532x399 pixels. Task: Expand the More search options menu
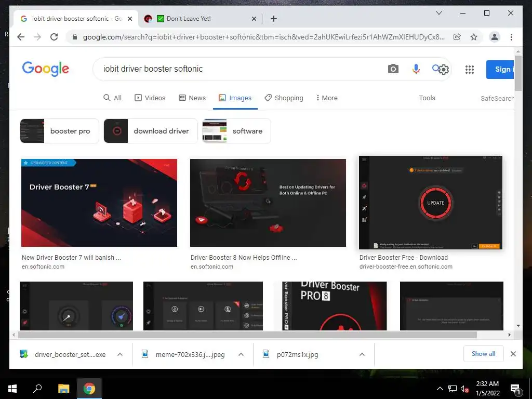pyautogui.click(x=326, y=98)
